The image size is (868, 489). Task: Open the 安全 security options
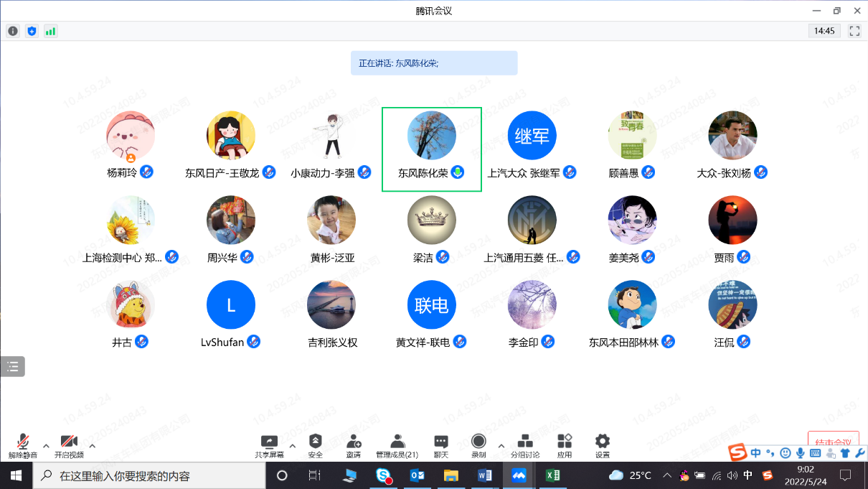pos(315,445)
